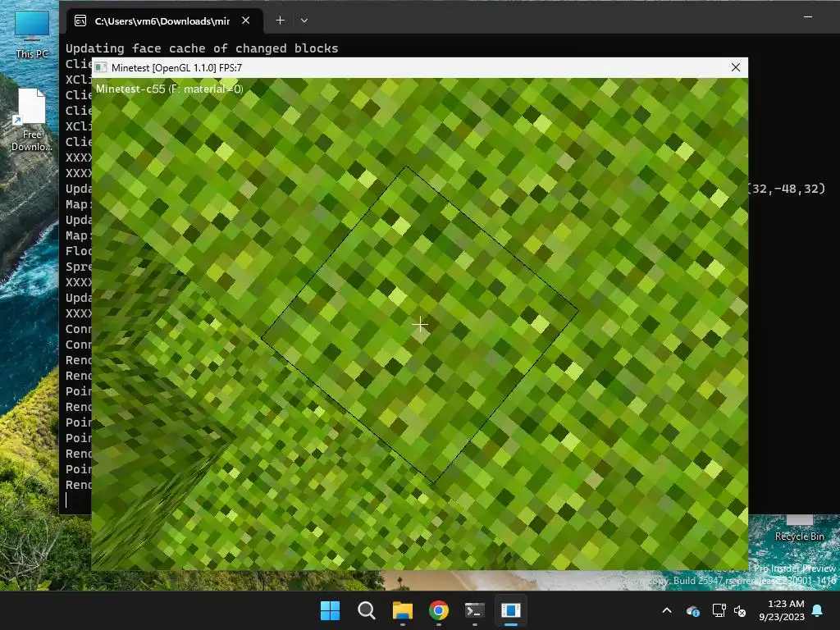This screenshot has height=630, width=840.
Task: Open OneDrive cloud status icon in tray
Action: tap(692, 610)
